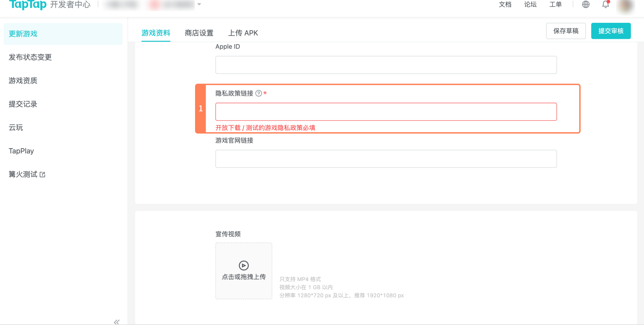Collapse the sidebar with double chevron
Image resolution: width=644 pixels, height=325 pixels.
(117, 322)
